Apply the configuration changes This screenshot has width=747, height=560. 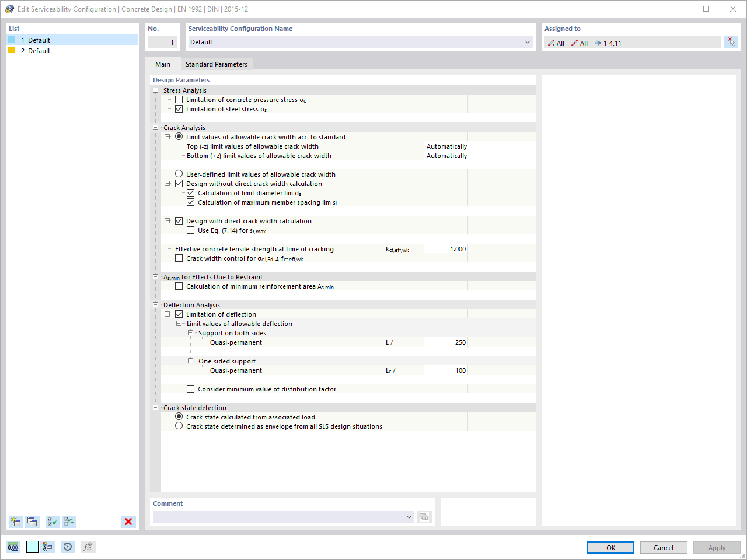coord(717,547)
